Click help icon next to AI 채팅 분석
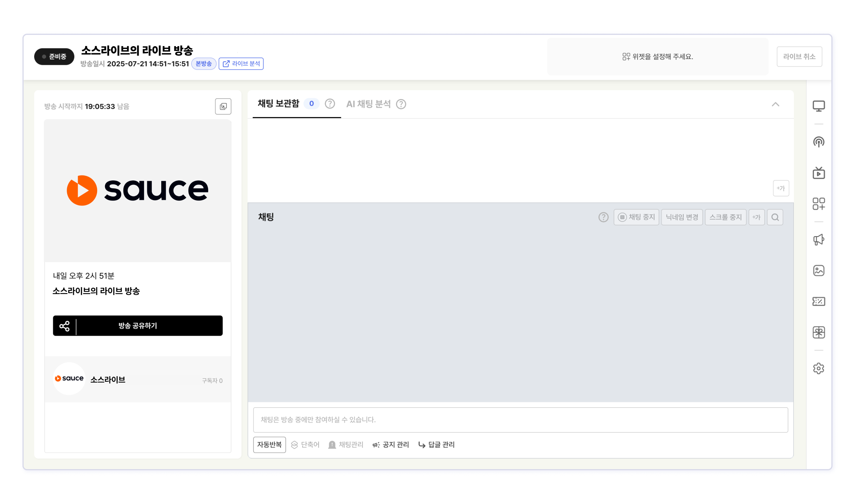This screenshot has width=855, height=504. tap(401, 104)
